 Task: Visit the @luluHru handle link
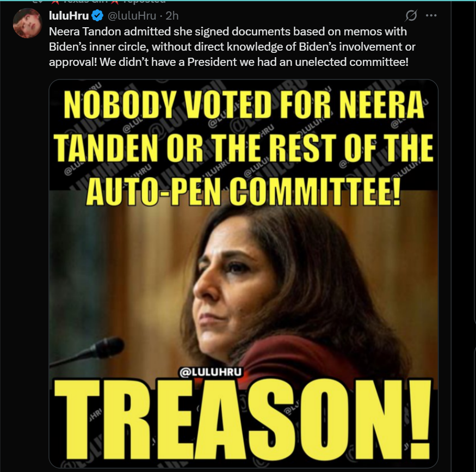coord(132,15)
